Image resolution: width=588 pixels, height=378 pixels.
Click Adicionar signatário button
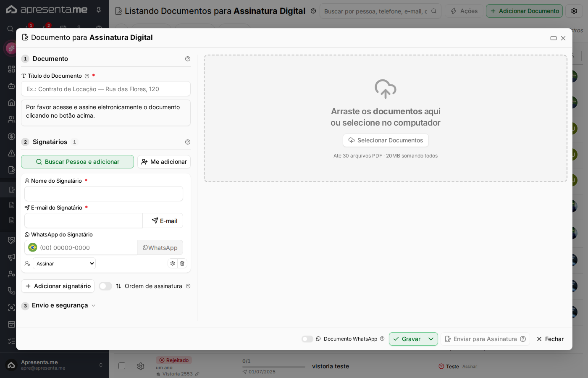point(58,286)
